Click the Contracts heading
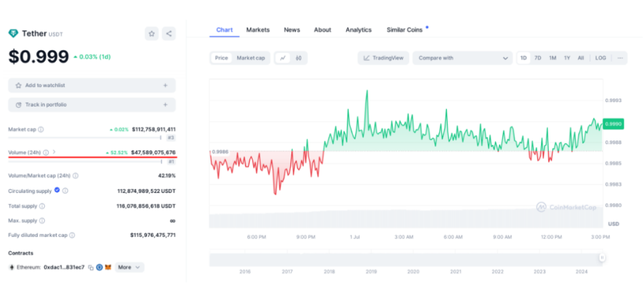 point(21,253)
